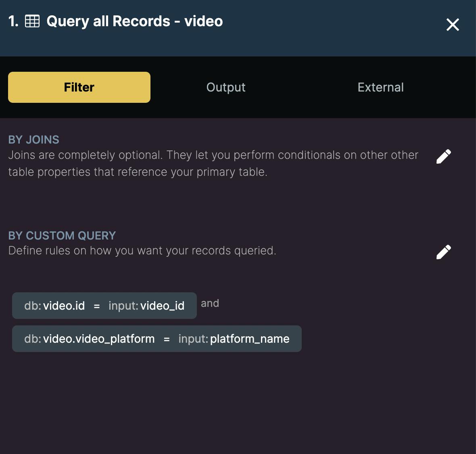Click the table icon in the header
The height and width of the screenshot is (454, 476).
pyautogui.click(x=32, y=21)
